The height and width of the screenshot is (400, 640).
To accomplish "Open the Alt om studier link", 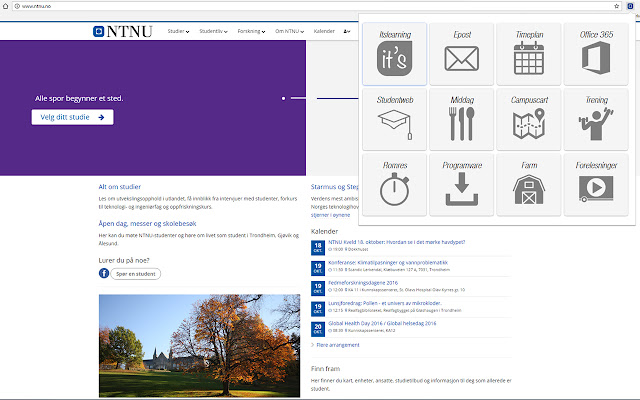I will click(120, 187).
